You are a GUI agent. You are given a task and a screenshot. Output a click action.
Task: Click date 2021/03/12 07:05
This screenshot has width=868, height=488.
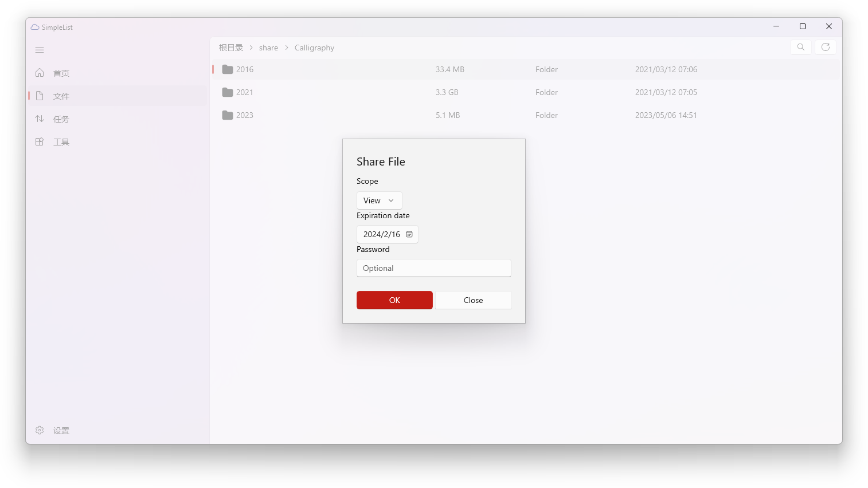tap(666, 92)
